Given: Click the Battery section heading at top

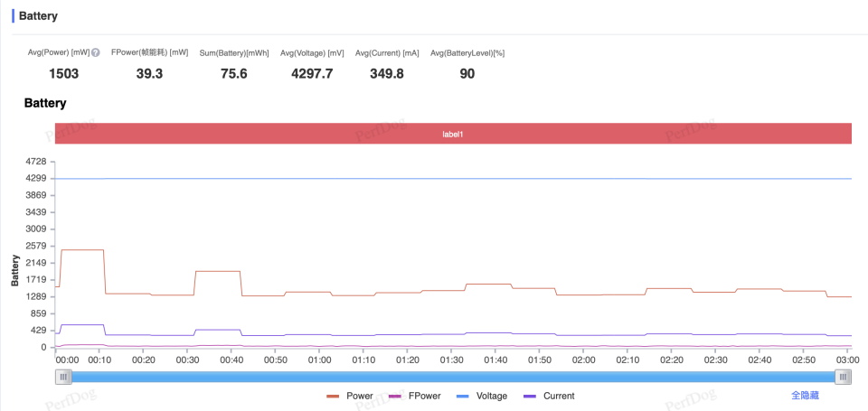Looking at the screenshot, I should tap(38, 16).
